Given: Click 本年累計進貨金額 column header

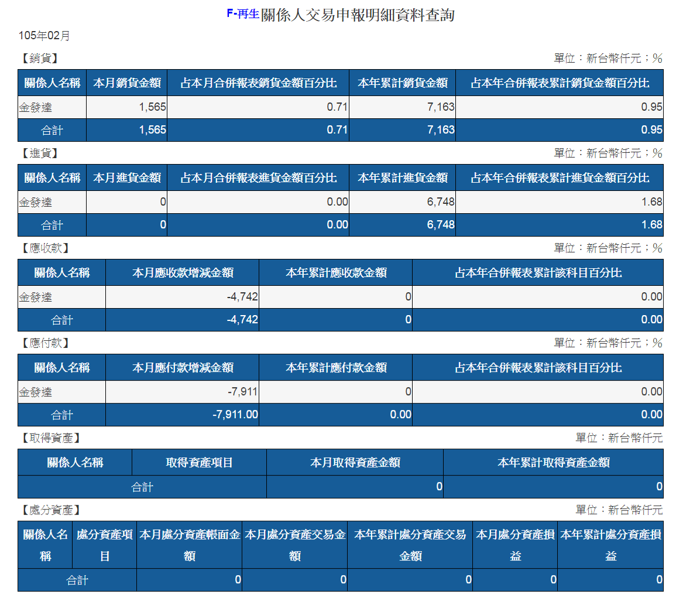Looking at the screenshot, I should click(402, 177).
